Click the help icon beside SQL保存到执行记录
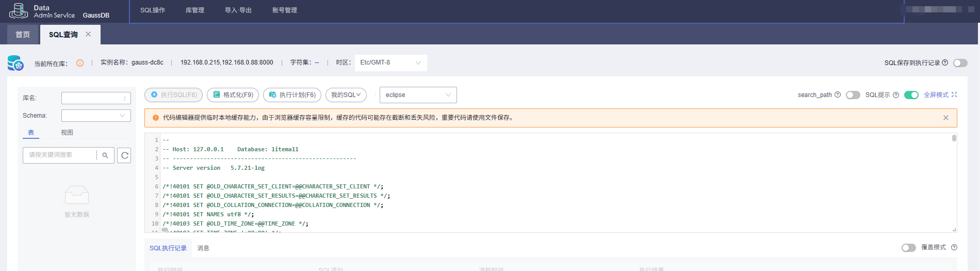980x271 pixels. tap(945, 62)
